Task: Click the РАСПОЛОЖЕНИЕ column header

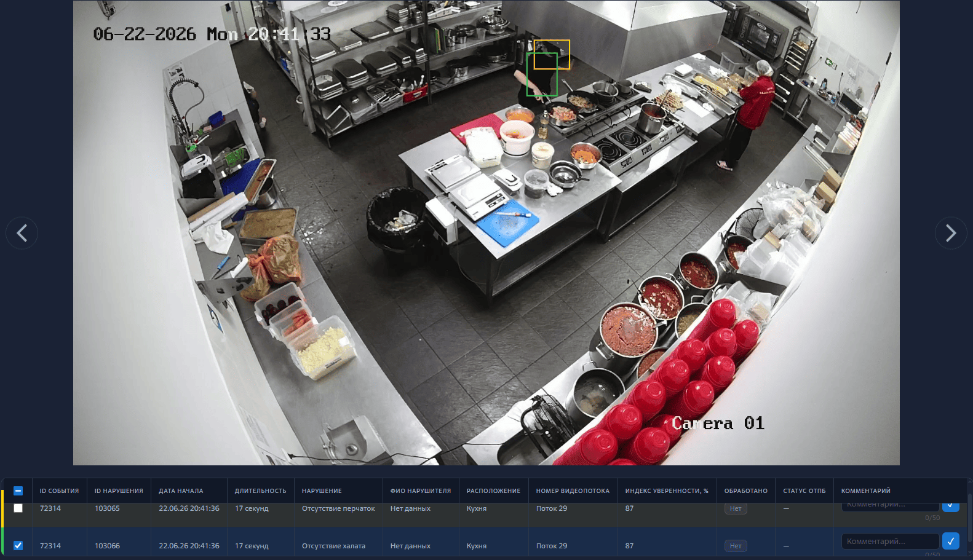Action: coord(493,491)
